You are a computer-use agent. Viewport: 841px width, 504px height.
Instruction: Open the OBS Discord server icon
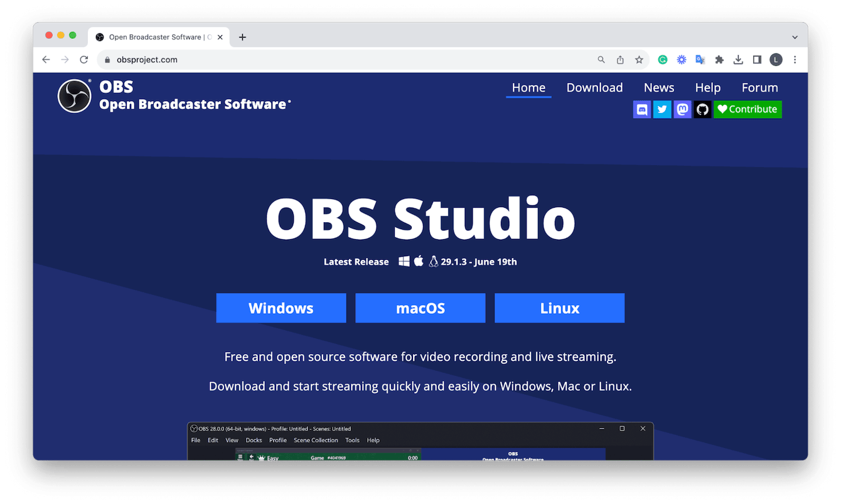pyautogui.click(x=642, y=109)
